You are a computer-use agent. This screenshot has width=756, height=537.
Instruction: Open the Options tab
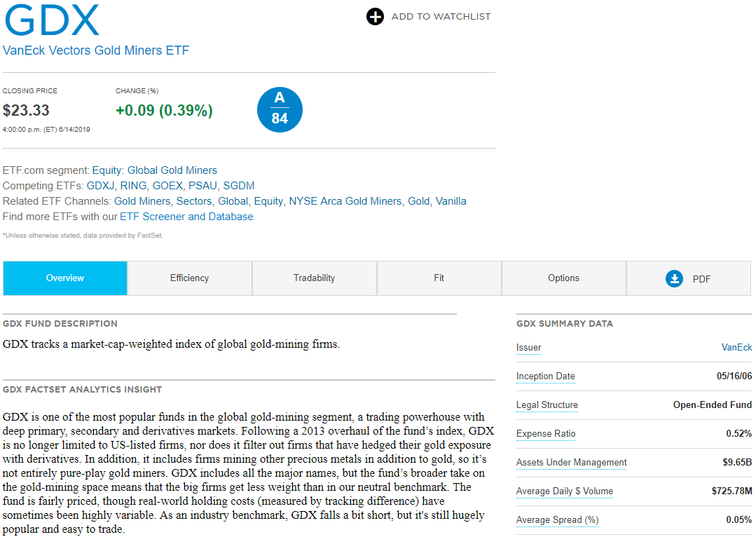tap(563, 278)
